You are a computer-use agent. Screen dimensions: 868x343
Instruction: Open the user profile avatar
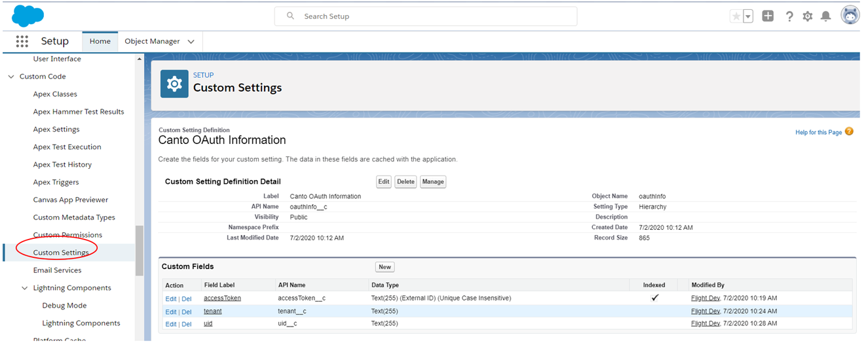(850, 16)
